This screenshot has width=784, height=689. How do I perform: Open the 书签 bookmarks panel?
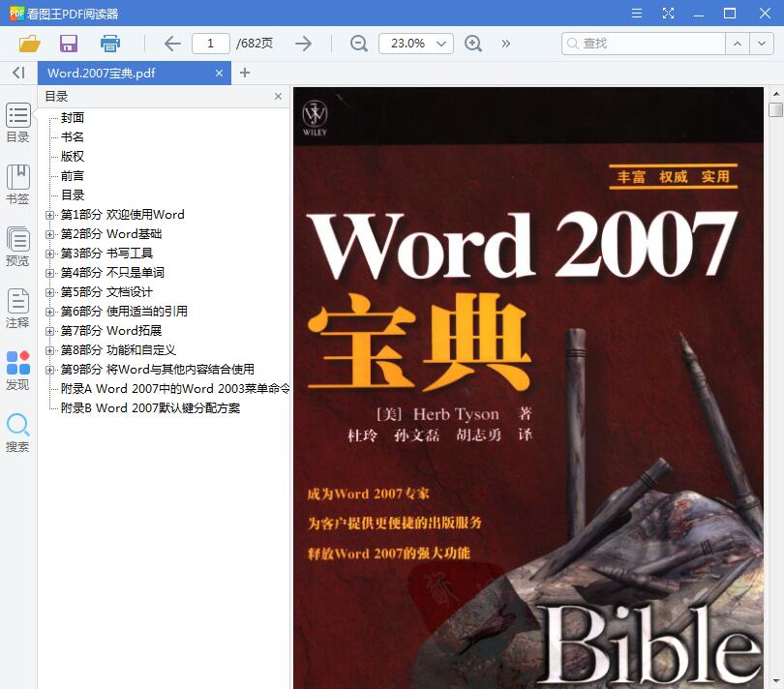point(18,185)
